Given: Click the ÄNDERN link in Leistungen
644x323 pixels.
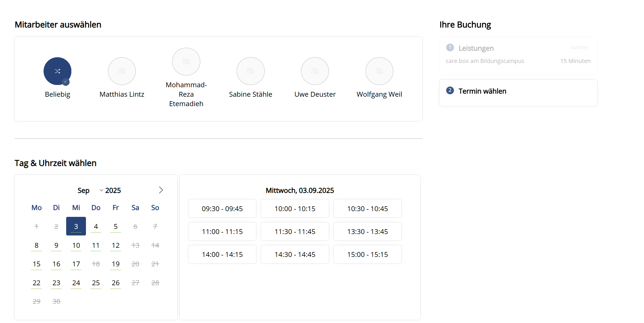Looking at the screenshot, I should (x=579, y=48).
